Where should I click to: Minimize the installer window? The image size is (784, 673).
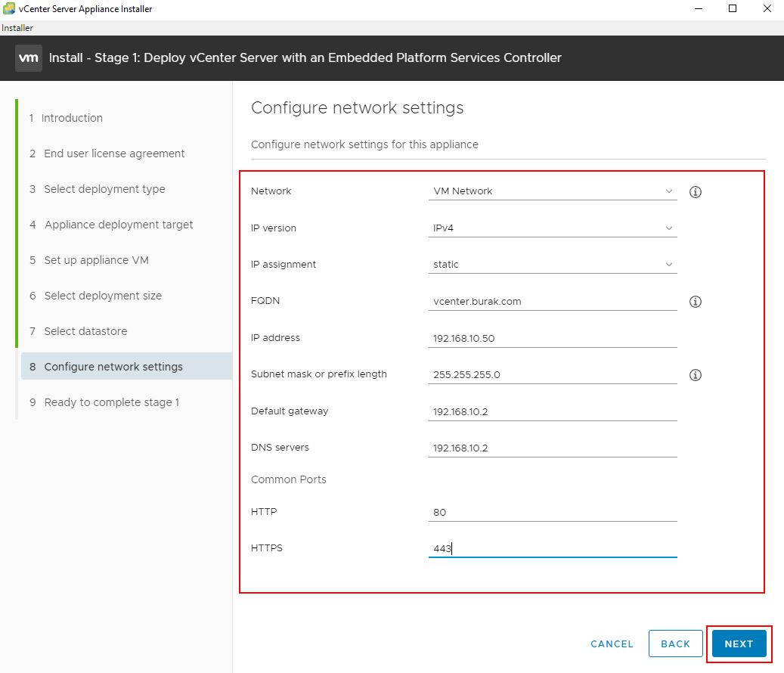(699, 8)
